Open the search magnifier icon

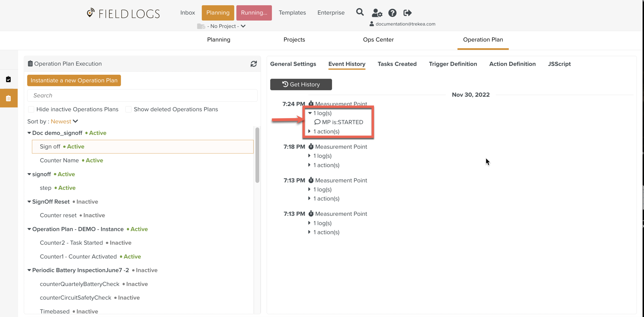pos(360,12)
